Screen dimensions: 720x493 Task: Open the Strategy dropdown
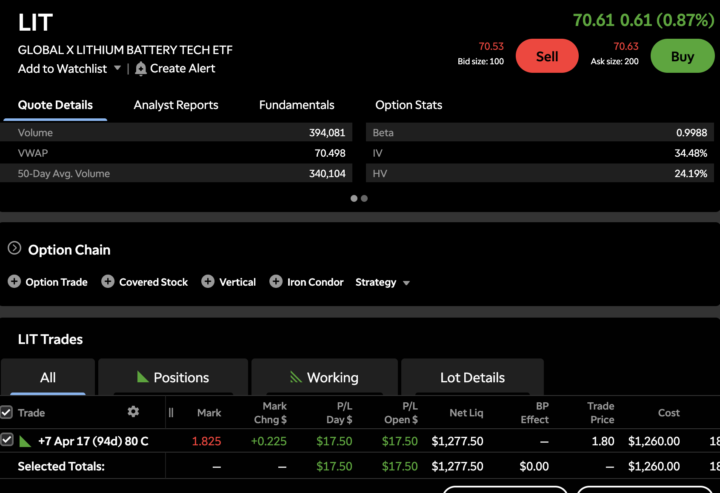click(x=383, y=282)
